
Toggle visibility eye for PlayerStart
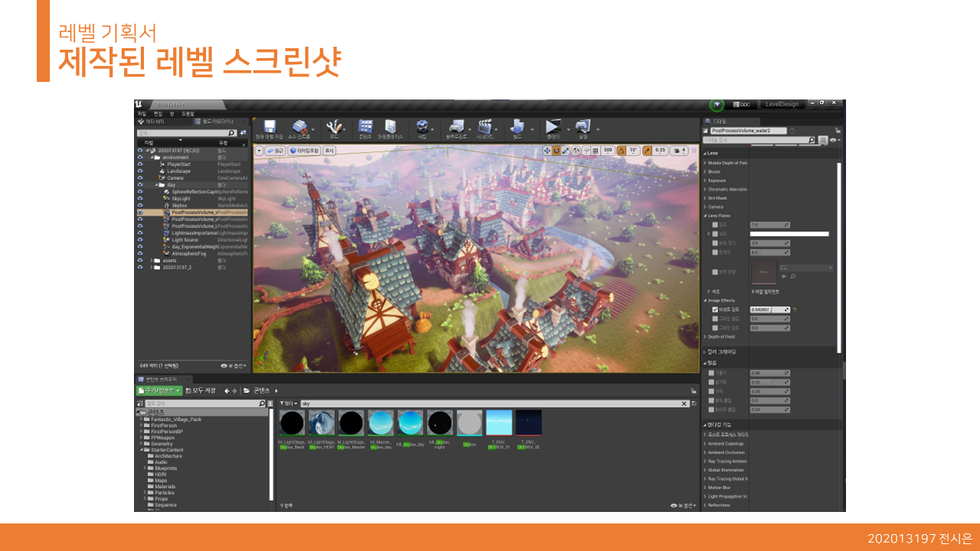coord(139,164)
